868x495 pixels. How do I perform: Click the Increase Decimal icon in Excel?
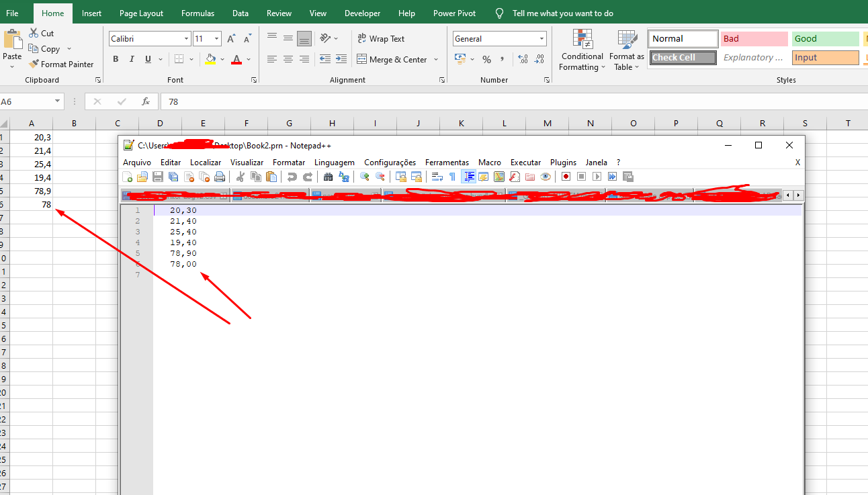(523, 59)
